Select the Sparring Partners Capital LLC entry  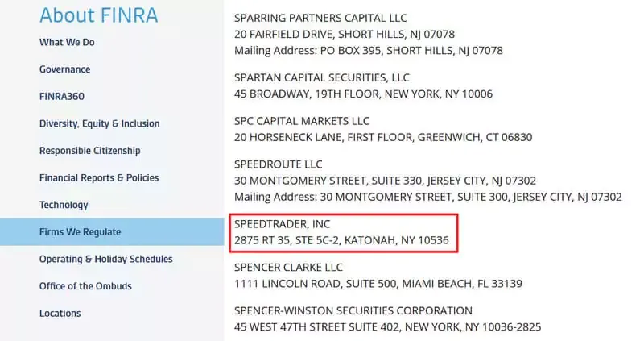click(320, 18)
